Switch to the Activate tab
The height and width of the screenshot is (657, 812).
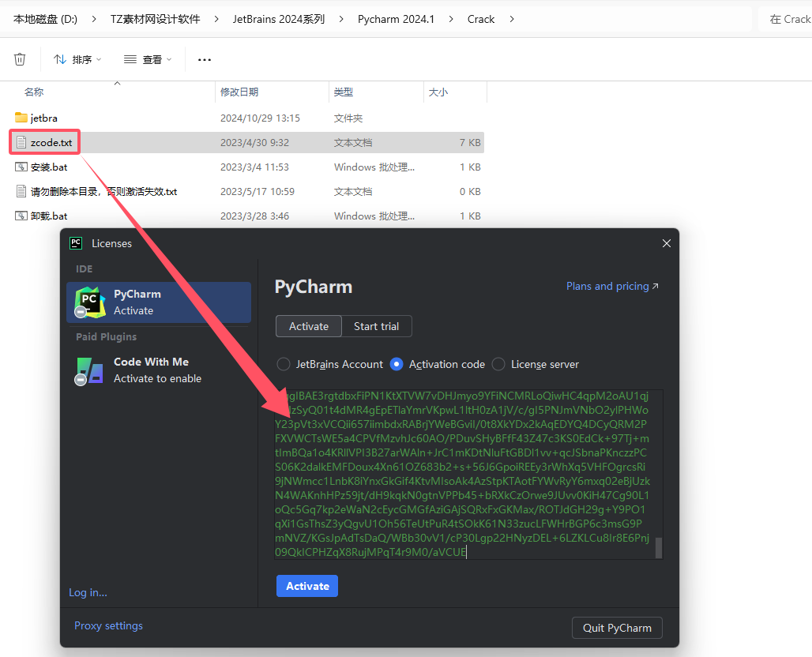click(x=309, y=326)
